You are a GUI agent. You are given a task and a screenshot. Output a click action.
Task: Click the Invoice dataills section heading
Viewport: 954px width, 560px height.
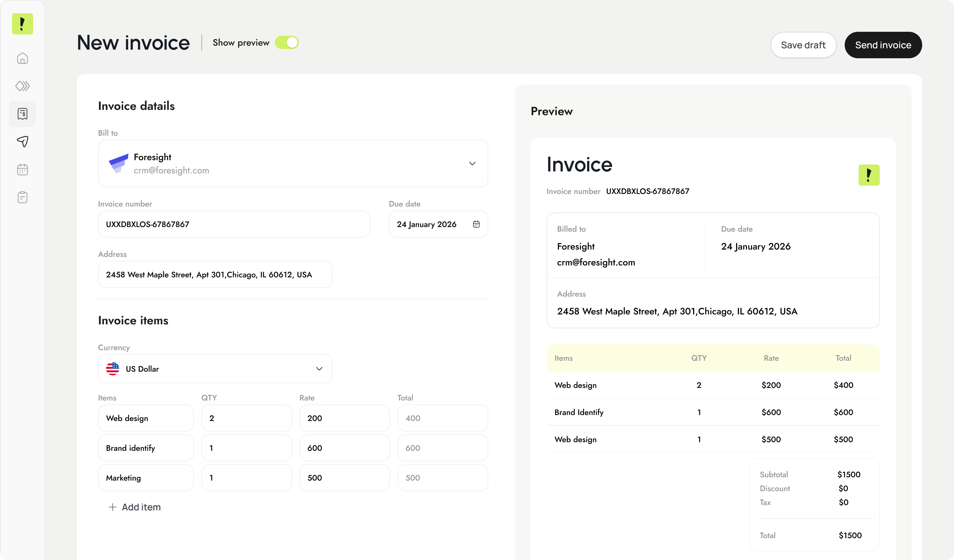coord(136,106)
